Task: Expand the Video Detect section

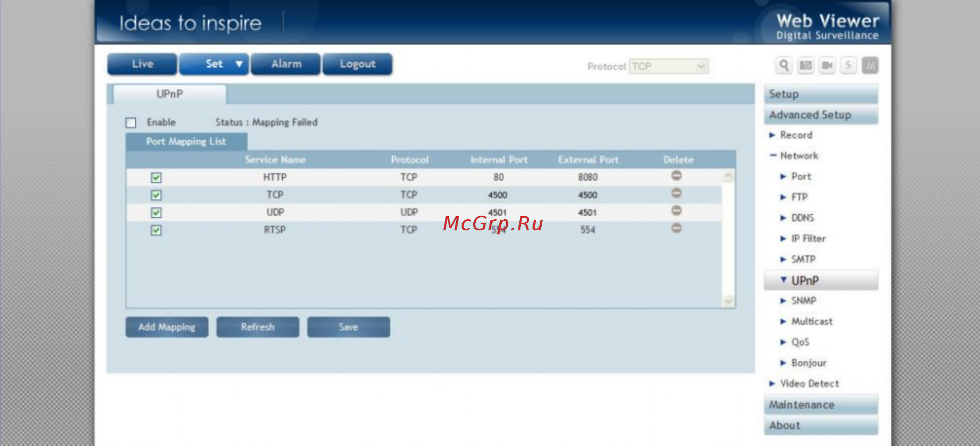Action: click(804, 384)
